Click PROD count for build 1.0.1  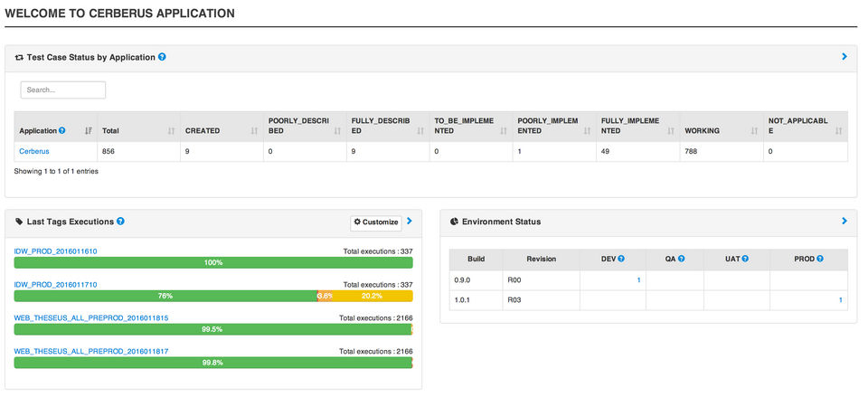[840, 299]
